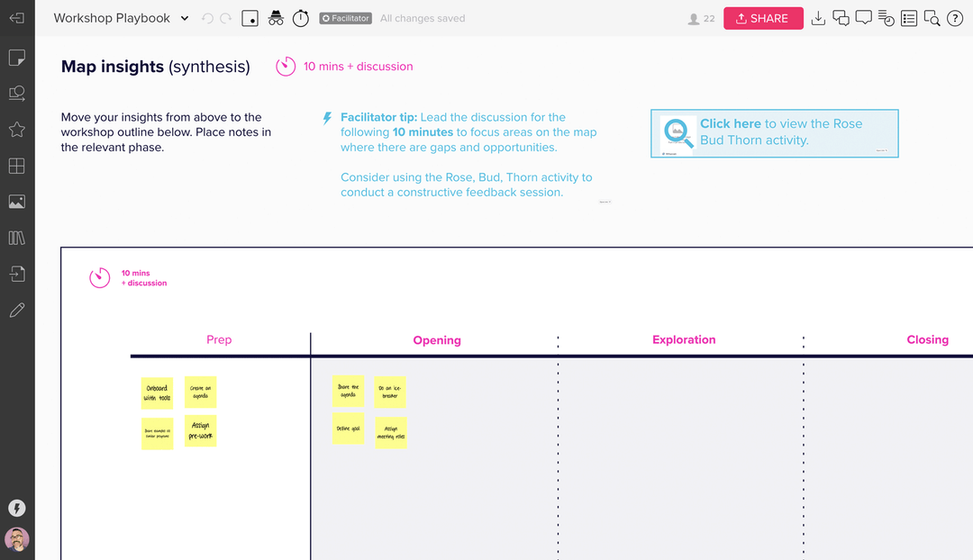Open the icons library in the sidebar
The width and height of the screenshot is (973, 560).
16,130
